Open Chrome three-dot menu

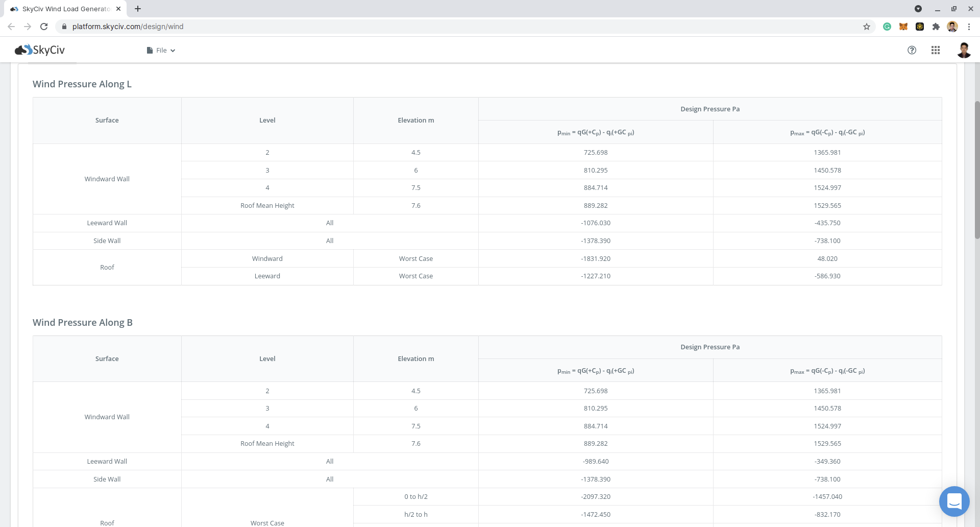point(969,27)
